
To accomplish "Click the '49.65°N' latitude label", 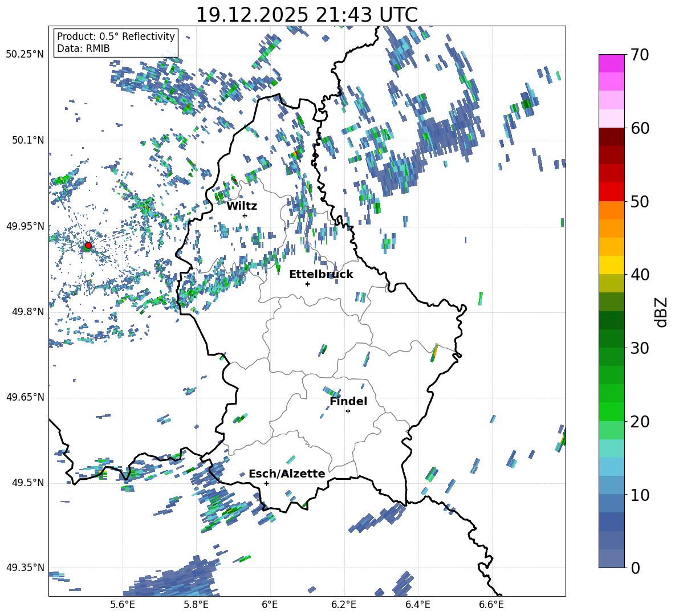I will (25, 397).
